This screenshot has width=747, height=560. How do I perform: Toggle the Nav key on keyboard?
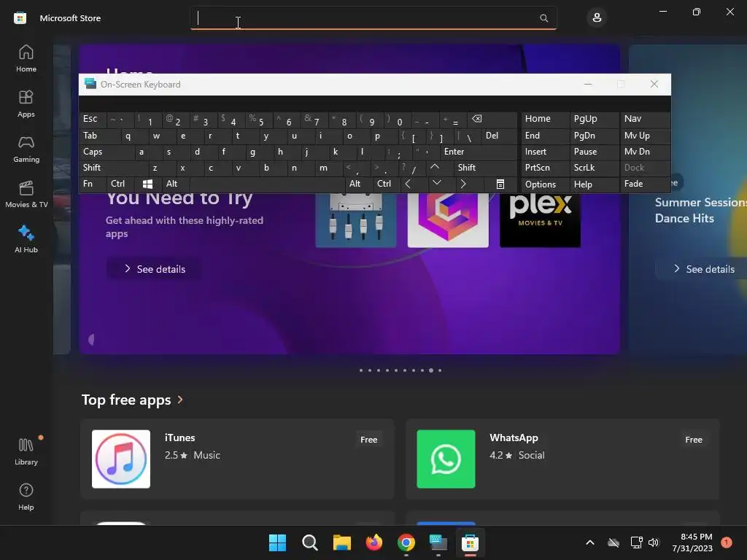point(645,119)
